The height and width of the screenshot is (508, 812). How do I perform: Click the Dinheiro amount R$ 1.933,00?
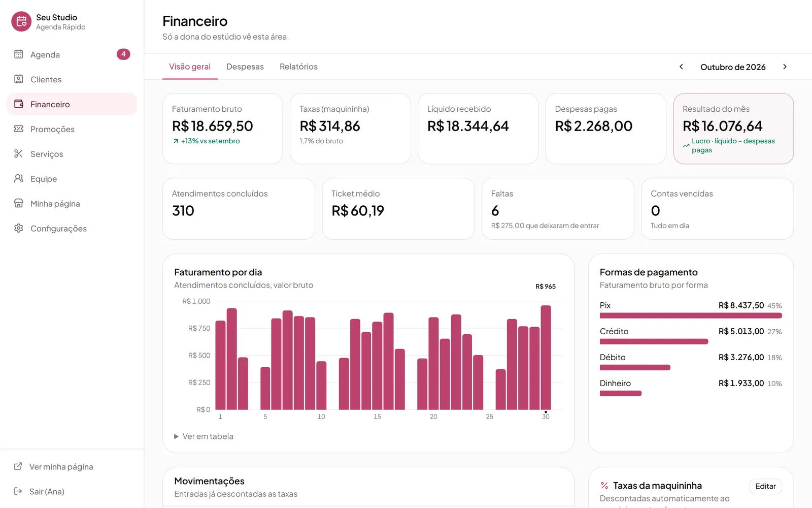point(741,383)
